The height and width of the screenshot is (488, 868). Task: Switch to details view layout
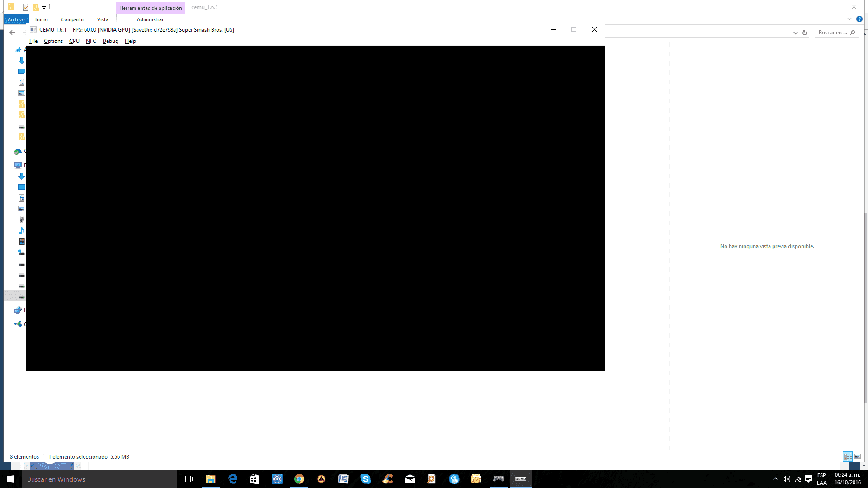click(x=848, y=456)
